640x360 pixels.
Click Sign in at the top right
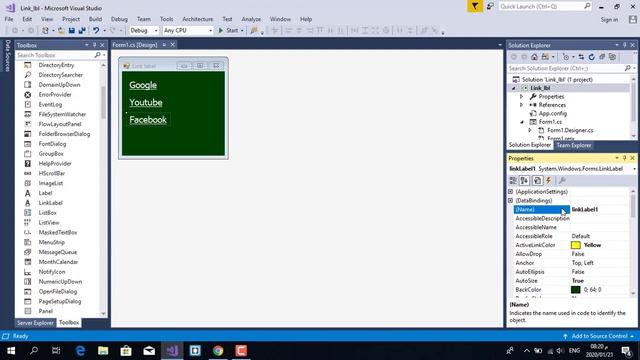(609, 20)
